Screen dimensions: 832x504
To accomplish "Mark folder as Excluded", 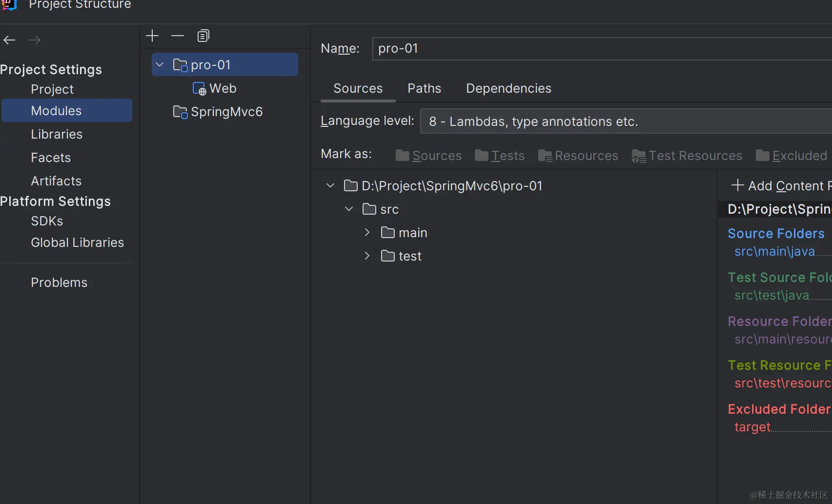I will pyautogui.click(x=791, y=156).
